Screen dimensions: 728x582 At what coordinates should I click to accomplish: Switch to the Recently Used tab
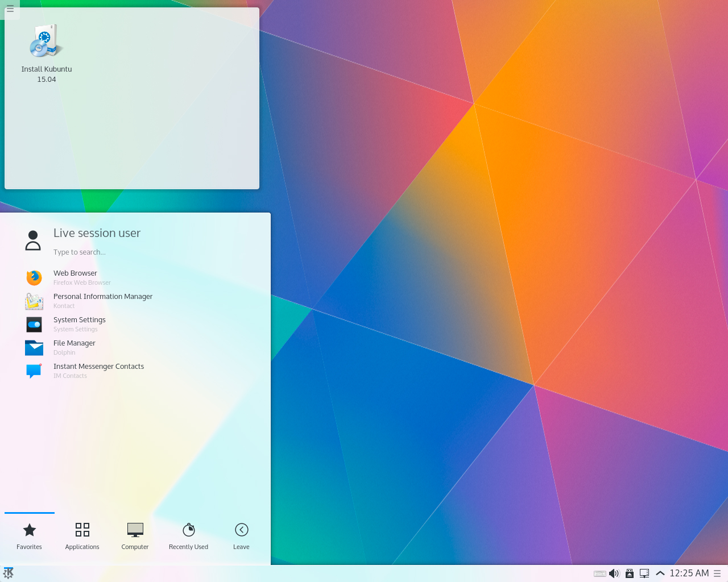coord(188,536)
